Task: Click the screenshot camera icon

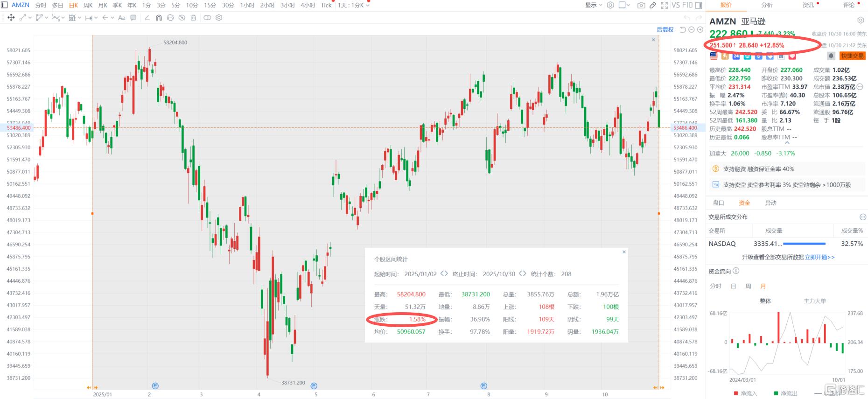Action: 641,5
